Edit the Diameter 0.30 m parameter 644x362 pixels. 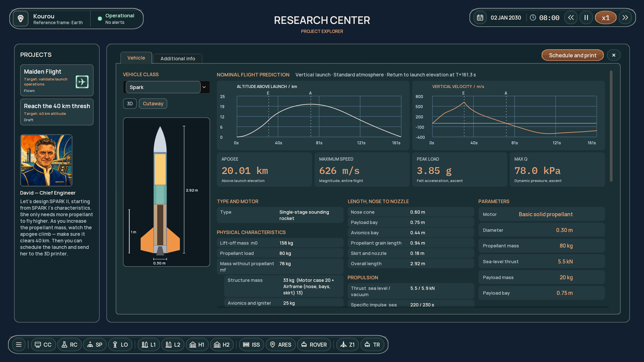tap(541, 230)
